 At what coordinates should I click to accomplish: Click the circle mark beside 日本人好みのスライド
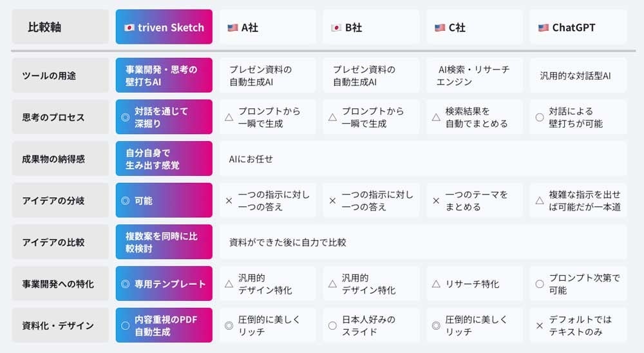(332, 326)
